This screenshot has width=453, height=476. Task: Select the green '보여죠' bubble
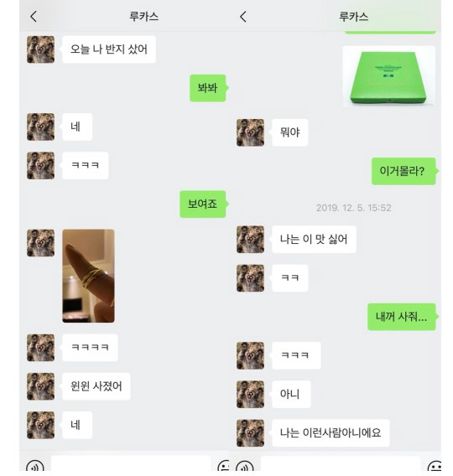point(203,204)
